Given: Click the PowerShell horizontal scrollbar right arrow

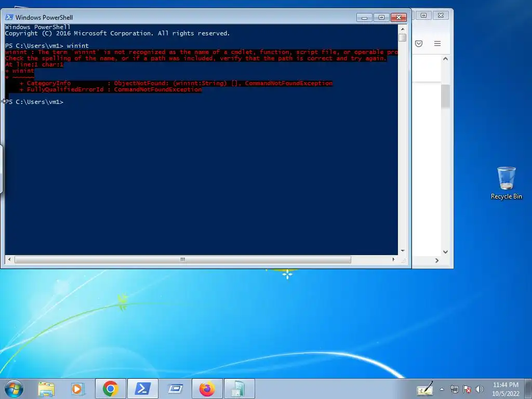Looking at the screenshot, I should [x=394, y=260].
